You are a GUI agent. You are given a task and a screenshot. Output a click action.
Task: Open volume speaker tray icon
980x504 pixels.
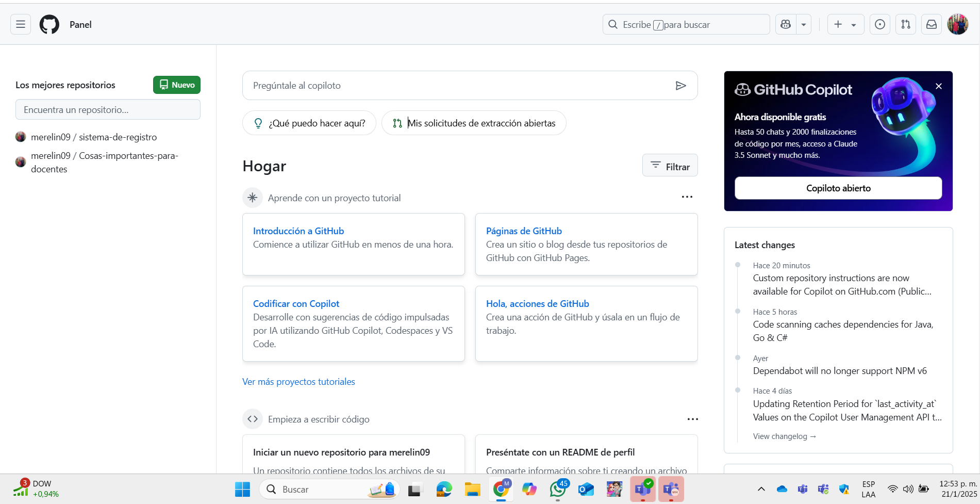908,489
